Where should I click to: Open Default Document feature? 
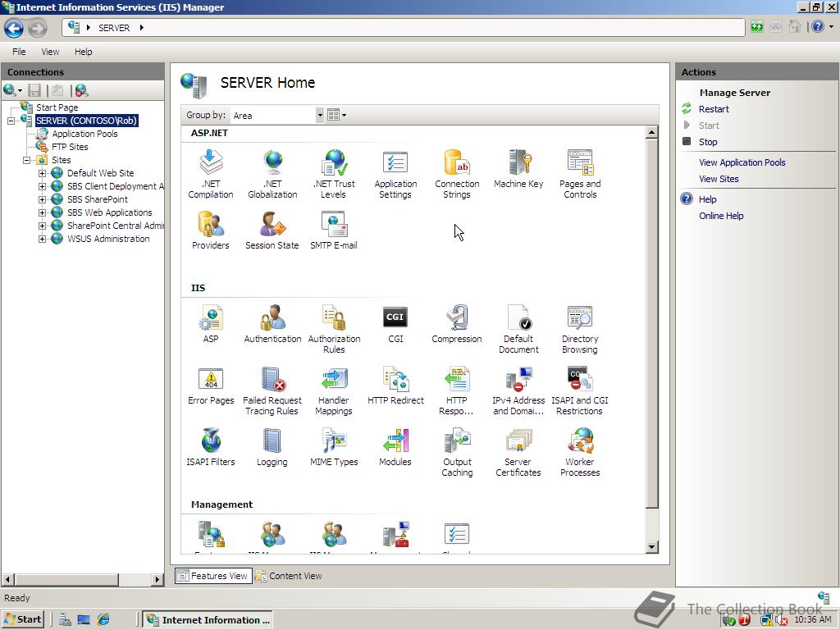[518, 329]
